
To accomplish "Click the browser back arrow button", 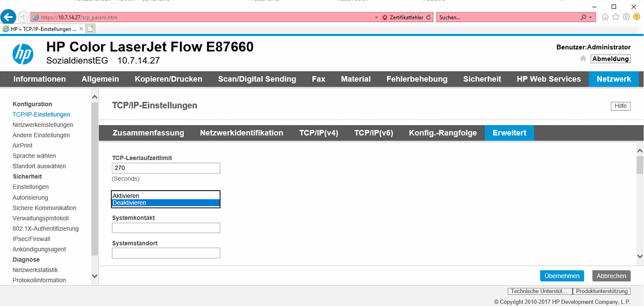I will coord(8,17).
